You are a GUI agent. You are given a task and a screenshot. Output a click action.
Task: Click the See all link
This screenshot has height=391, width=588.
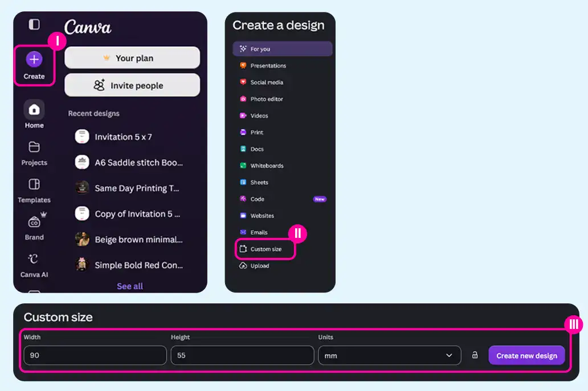(130, 286)
